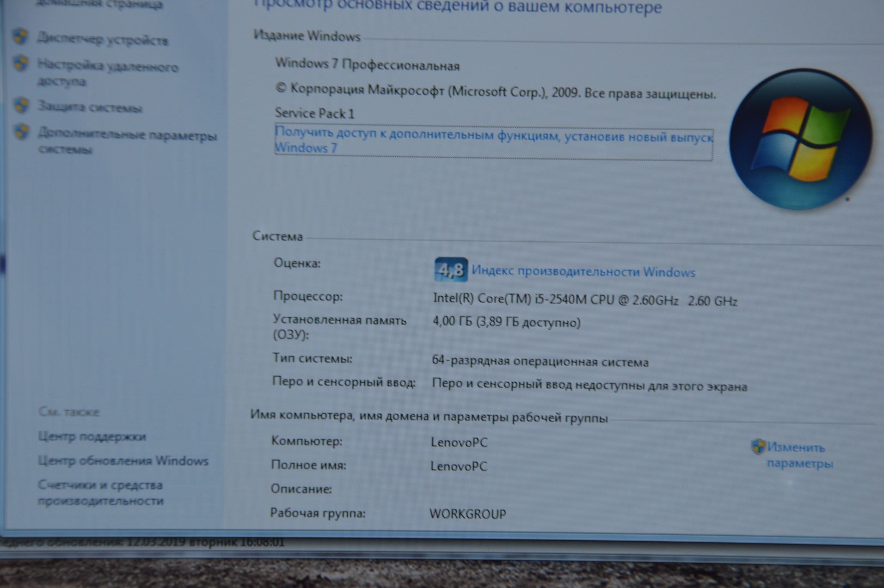884x588 pixels.
Task: Click the Windows 7 logo orb image
Action: (x=801, y=139)
